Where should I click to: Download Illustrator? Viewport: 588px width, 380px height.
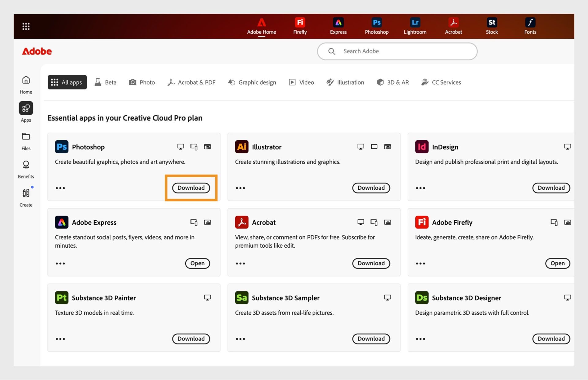pyautogui.click(x=371, y=188)
